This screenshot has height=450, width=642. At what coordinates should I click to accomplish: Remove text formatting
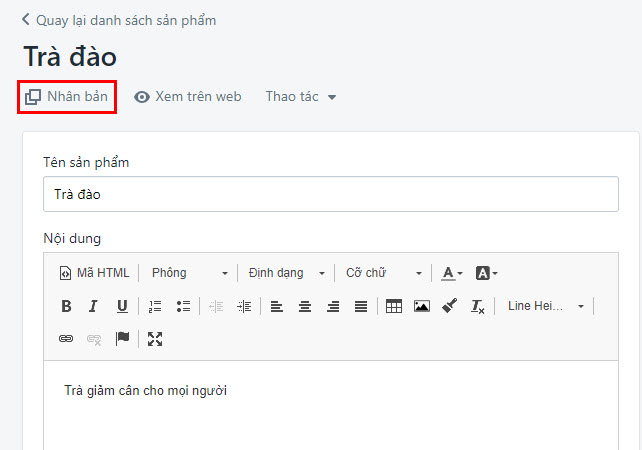pyautogui.click(x=477, y=306)
